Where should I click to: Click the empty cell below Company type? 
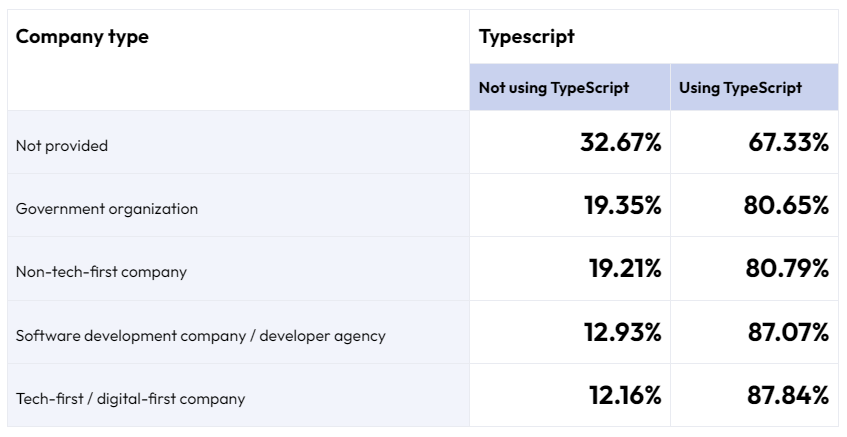click(238, 88)
